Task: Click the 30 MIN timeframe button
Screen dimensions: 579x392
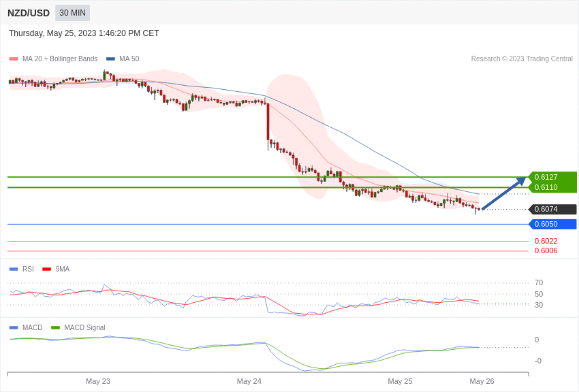Action: coord(72,13)
